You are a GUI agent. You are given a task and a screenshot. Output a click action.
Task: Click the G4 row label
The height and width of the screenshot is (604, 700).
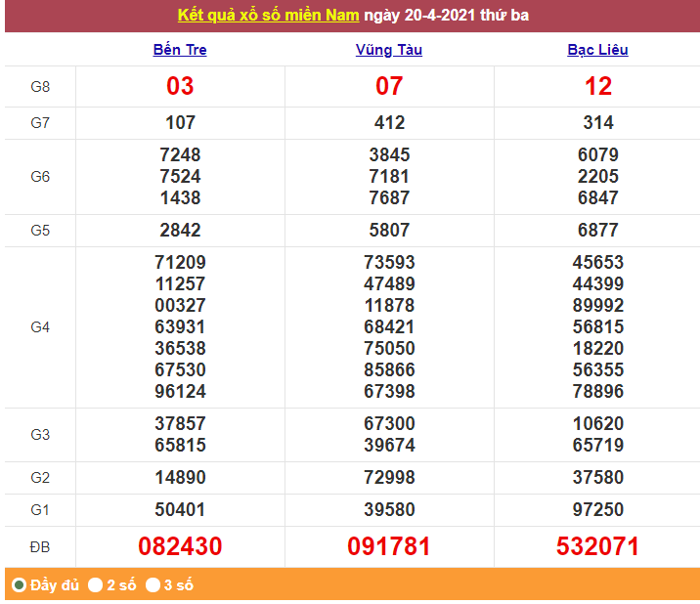[x=40, y=327]
